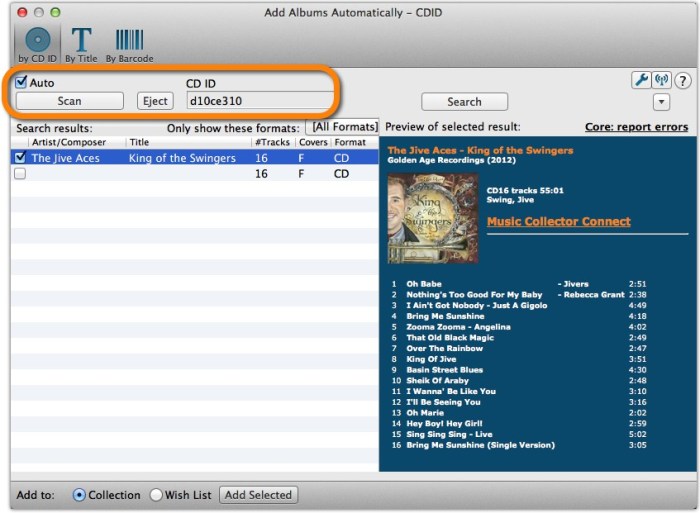Click track 12 'I'll Be Seeing You'
The height and width of the screenshot is (513, 700).
[x=443, y=402]
